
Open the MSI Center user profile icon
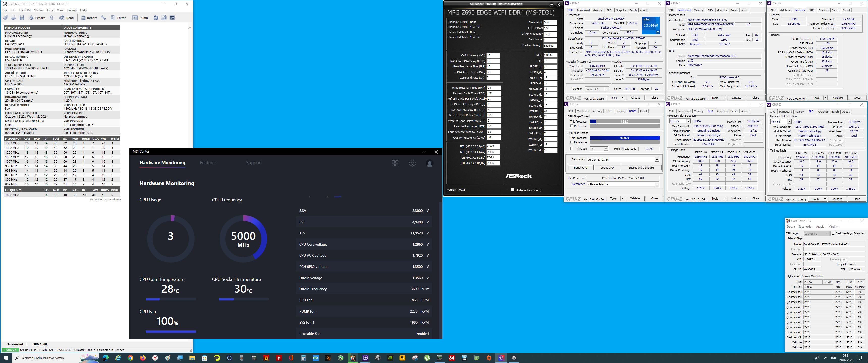click(x=430, y=164)
